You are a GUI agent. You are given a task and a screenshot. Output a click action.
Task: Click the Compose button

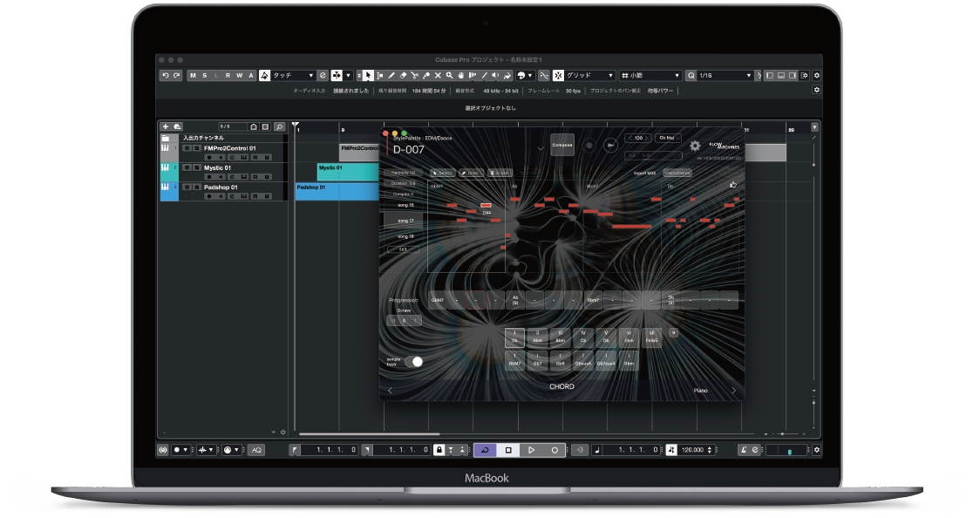click(x=561, y=145)
